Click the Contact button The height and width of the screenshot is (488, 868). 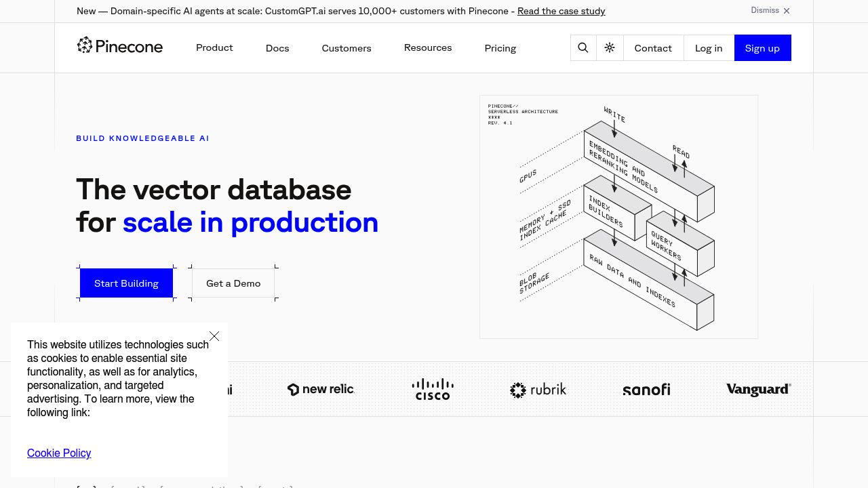[653, 47]
